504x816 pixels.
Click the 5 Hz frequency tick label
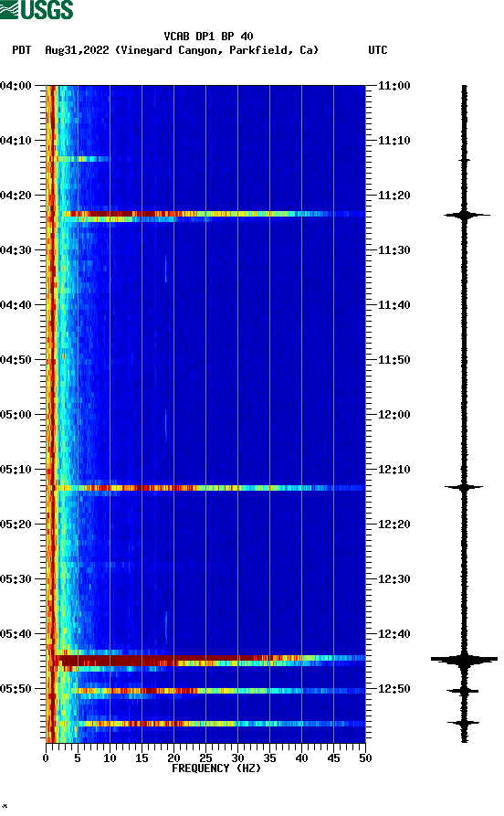(78, 758)
